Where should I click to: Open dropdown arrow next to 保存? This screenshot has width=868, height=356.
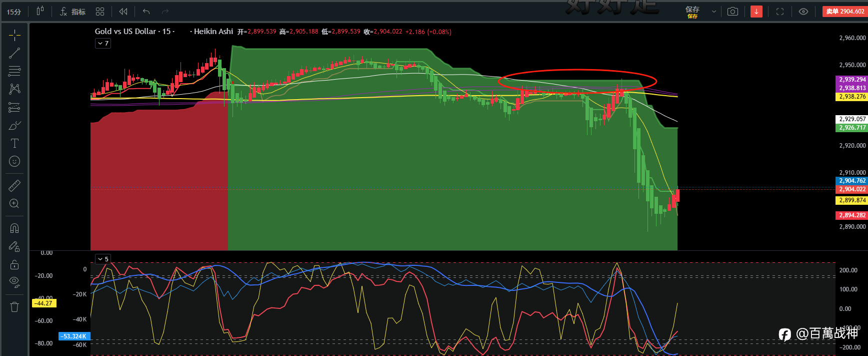coord(713,12)
